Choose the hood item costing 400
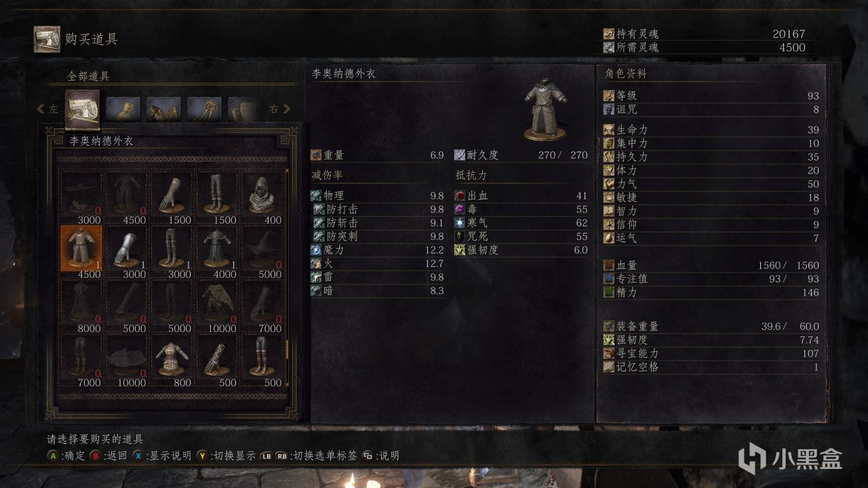Screen dimensions: 868x488 (263, 194)
